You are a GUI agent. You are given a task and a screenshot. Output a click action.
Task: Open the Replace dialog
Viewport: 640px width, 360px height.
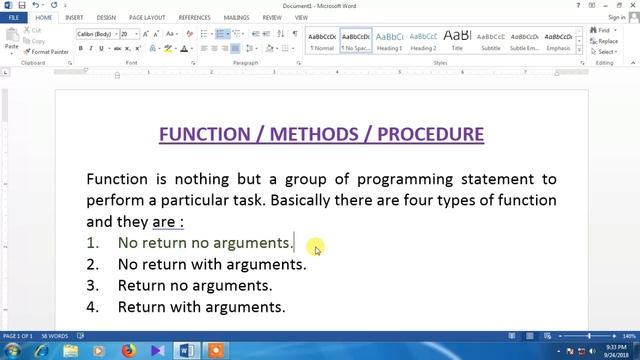604,41
